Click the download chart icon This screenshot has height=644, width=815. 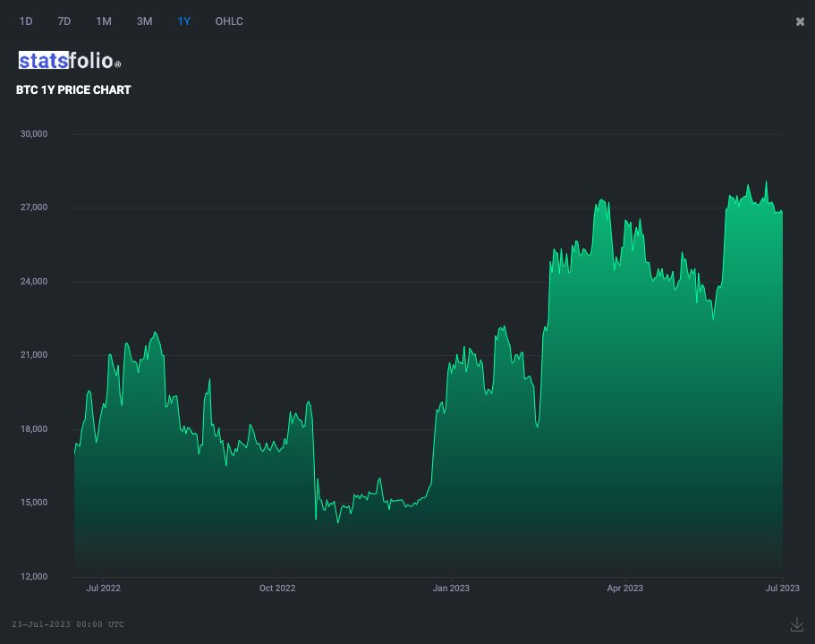point(797,624)
